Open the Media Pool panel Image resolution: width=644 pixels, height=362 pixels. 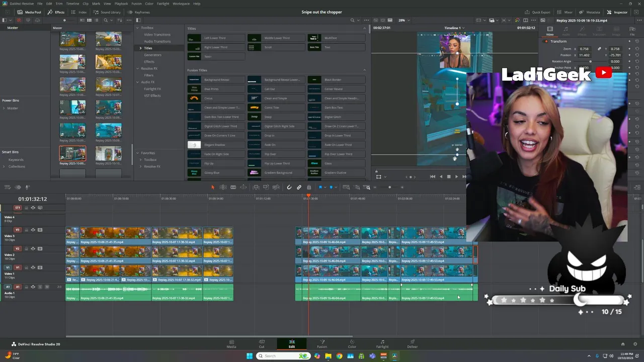(x=29, y=12)
